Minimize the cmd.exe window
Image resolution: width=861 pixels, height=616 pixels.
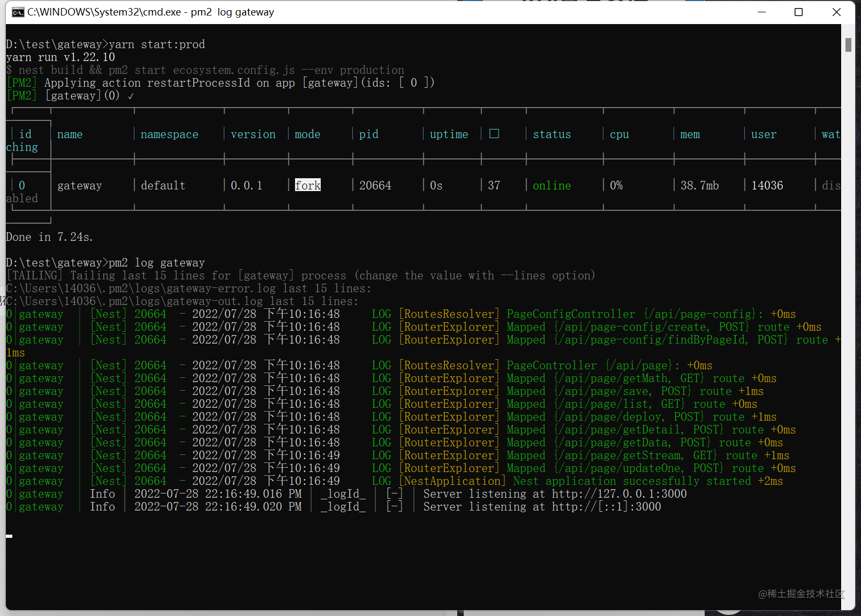click(x=761, y=12)
